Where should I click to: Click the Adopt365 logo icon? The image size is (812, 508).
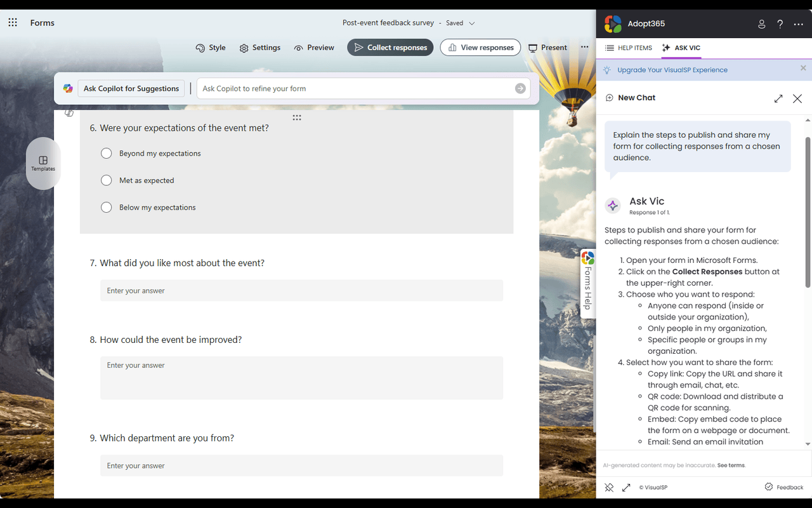point(613,23)
